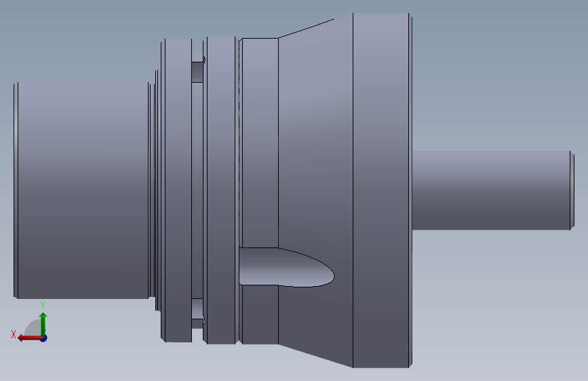The width and height of the screenshot is (588, 381).
Task: Select the oval slot cutout on the cone
Action: (286, 267)
